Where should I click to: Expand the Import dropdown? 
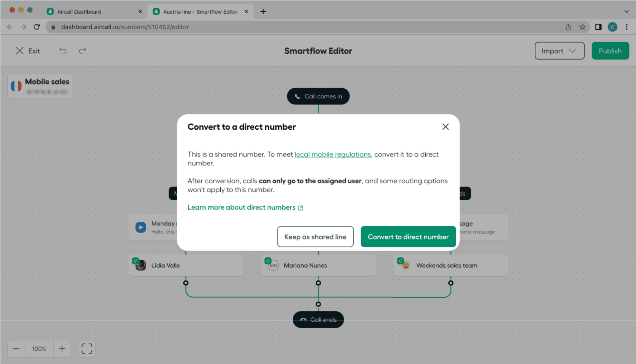pyautogui.click(x=559, y=51)
